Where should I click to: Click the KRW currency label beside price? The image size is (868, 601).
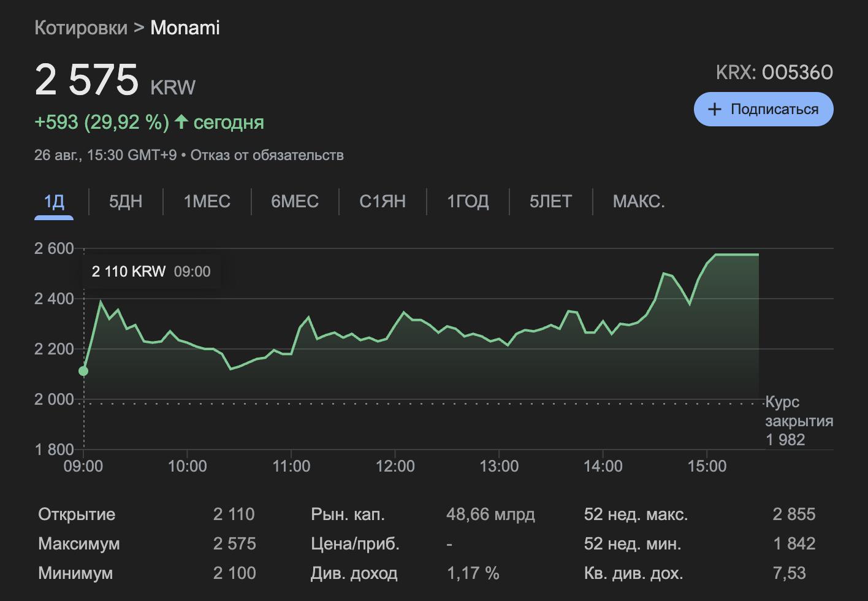[x=173, y=87]
